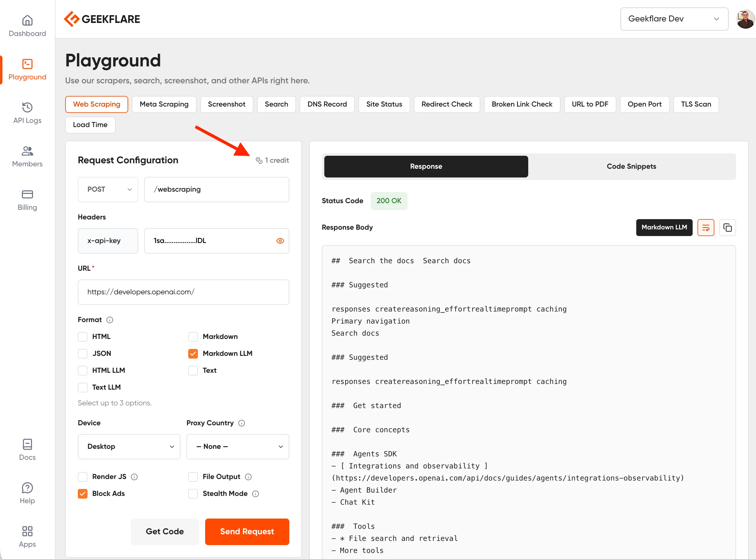Open the Help question icon
This screenshot has height=559, width=756.
click(x=27, y=487)
